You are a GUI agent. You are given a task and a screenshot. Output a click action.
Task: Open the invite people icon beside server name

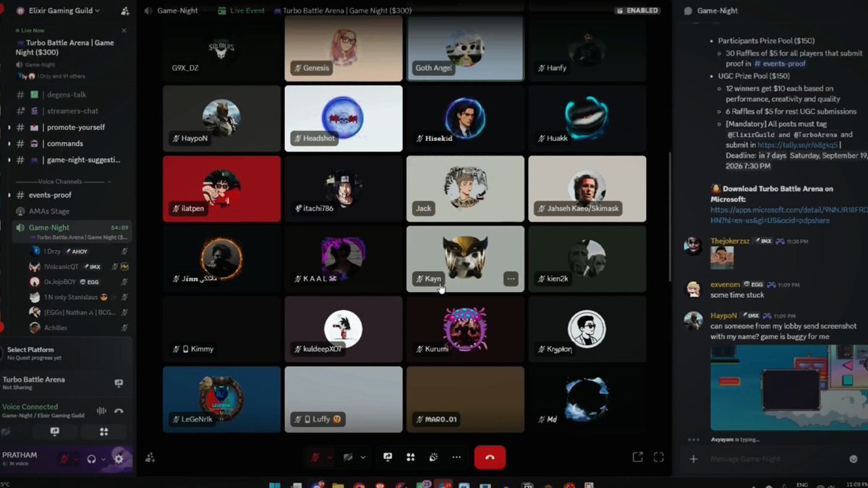tap(125, 11)
